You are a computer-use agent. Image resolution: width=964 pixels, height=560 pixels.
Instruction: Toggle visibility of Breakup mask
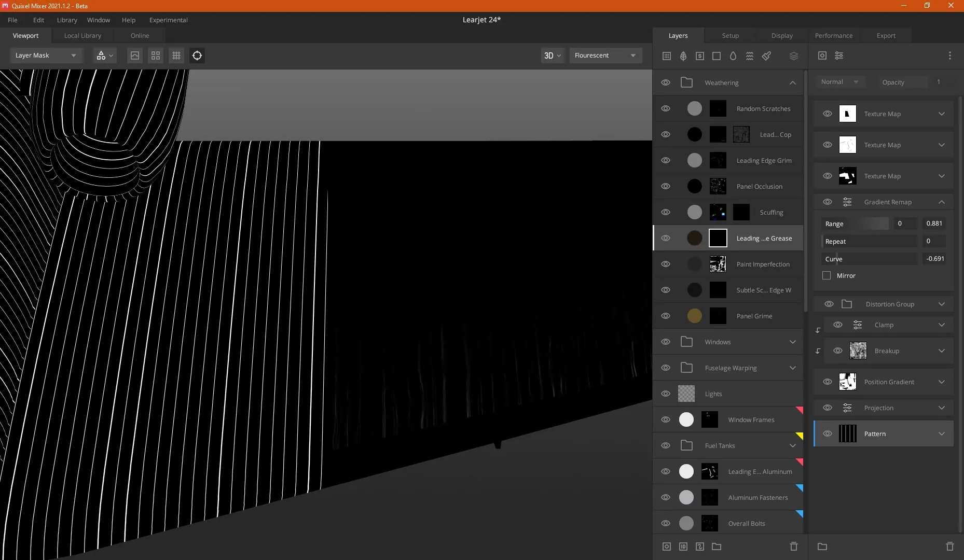tap(838, 351)
